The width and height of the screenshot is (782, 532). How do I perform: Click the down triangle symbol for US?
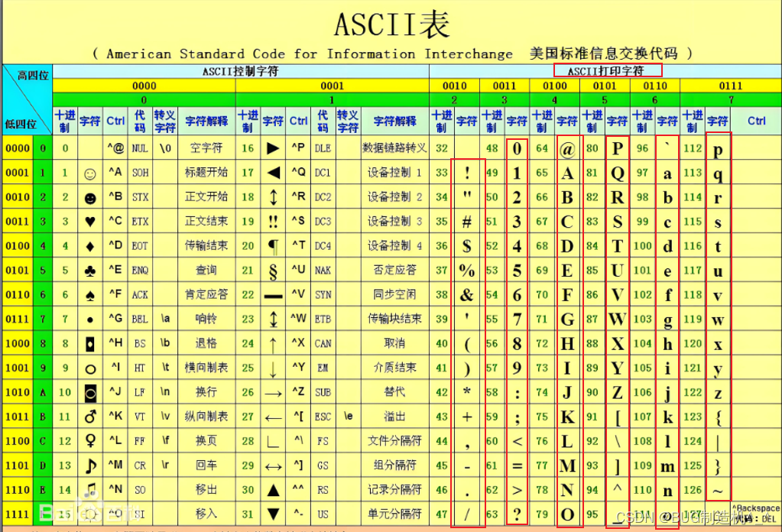(x=273, y=514)
